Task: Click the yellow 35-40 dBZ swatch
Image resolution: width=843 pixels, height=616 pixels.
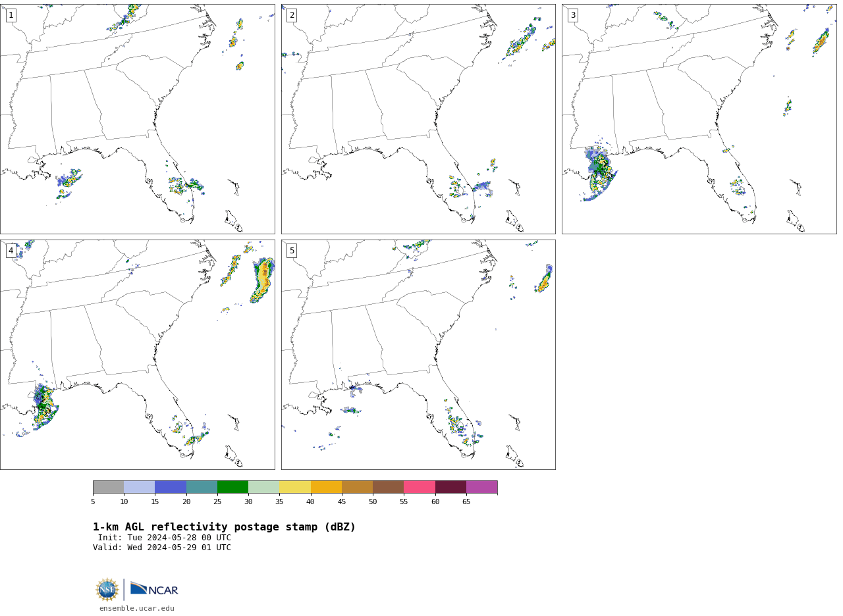Action: pos(295,487)
